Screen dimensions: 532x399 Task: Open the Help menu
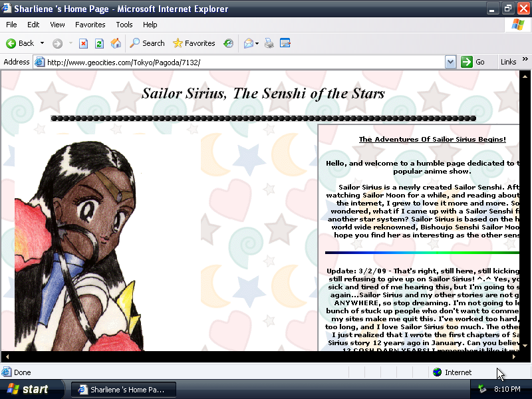pyautogui.click(x=150, y=25)
